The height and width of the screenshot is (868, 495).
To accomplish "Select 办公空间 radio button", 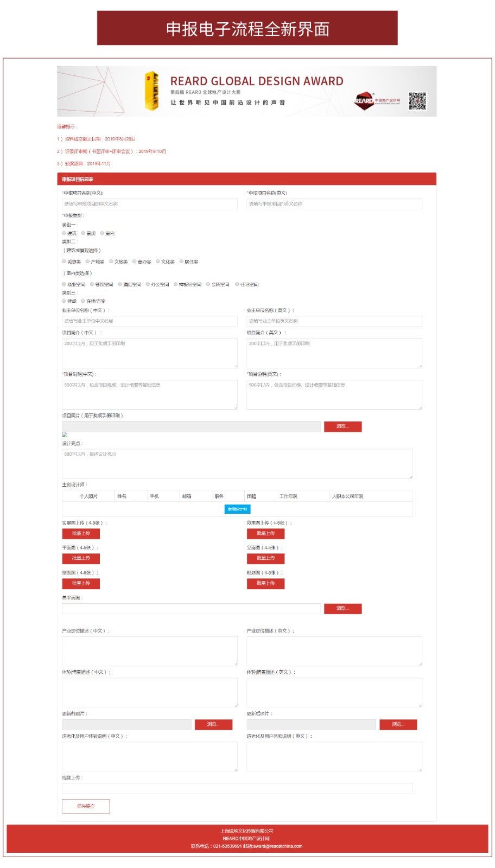I will coord(148,284).
